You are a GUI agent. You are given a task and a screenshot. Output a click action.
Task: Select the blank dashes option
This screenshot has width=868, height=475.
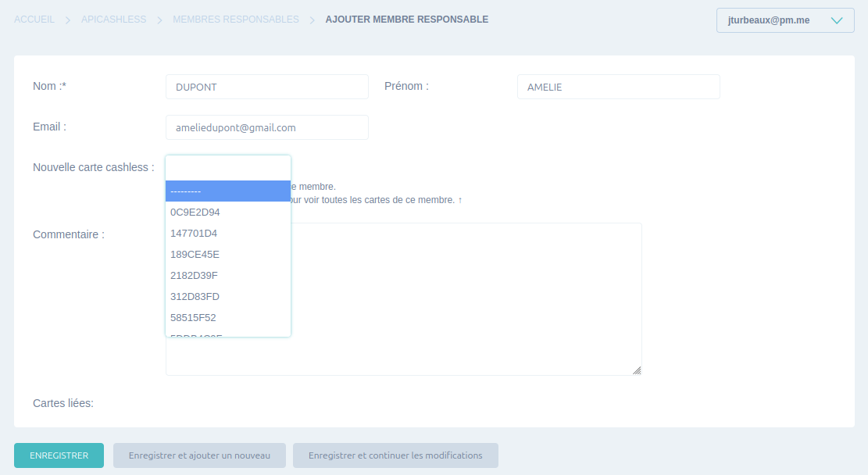(228, 191)
